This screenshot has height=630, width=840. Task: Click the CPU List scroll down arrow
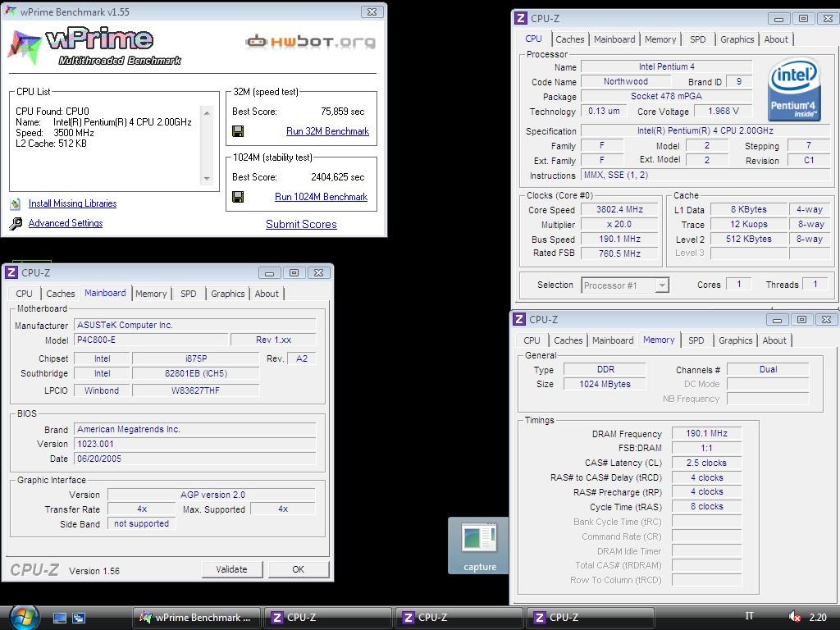click(x=207, y=179)
